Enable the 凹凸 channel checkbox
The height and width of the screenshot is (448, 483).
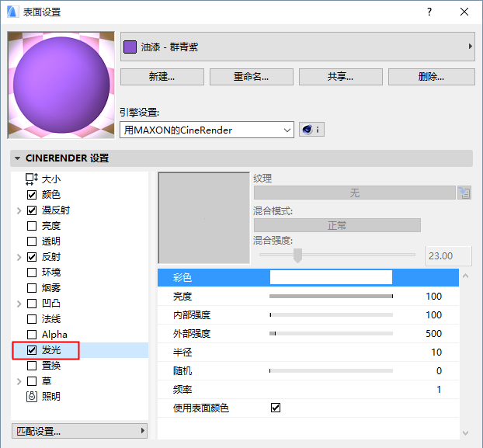pyautogui.click(x=32, y=304)
